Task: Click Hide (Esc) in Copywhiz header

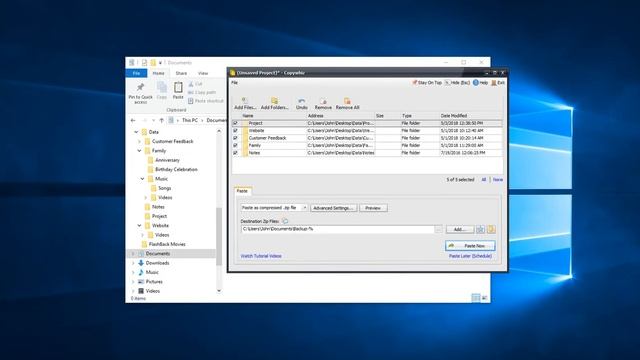Action: pos(457,82)
